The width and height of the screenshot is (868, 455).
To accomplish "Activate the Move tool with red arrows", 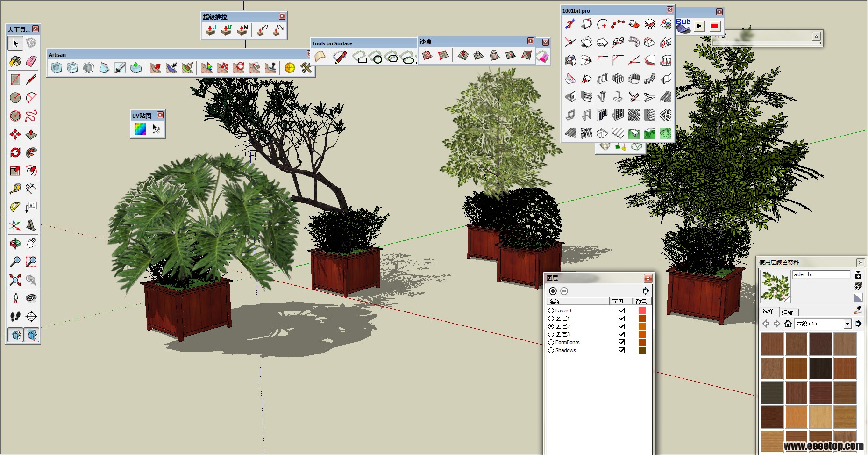I will coord(15,135).
